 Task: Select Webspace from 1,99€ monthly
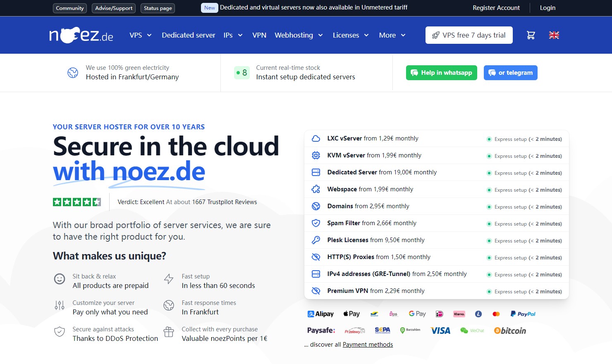coord(370,189)
